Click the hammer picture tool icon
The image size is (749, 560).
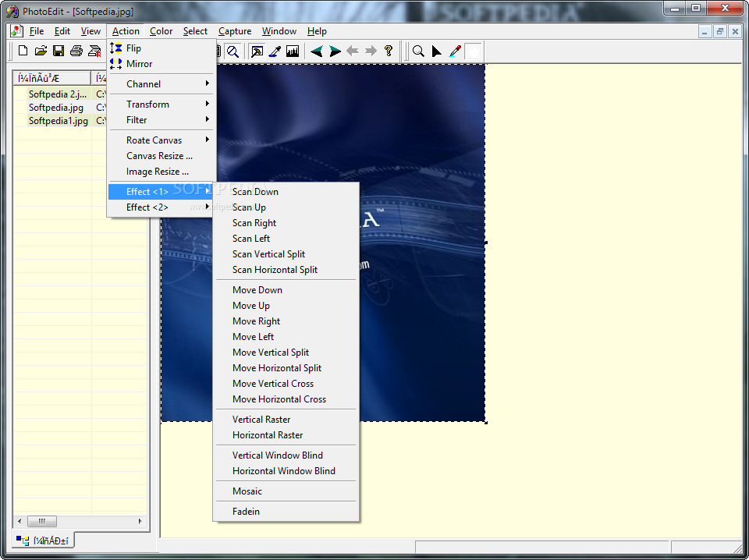[x=257, y=51]
